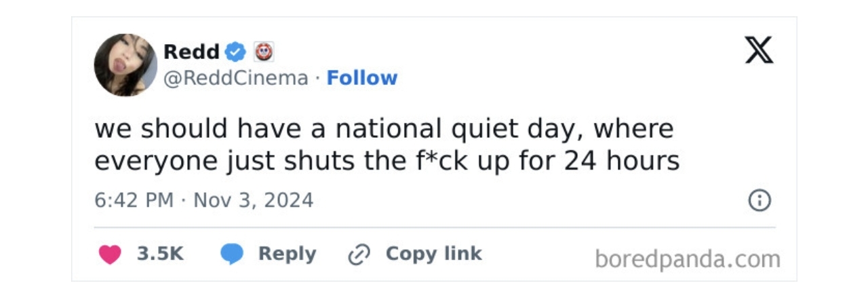
Task: Click the display name Redd
Action: (192, 52)
